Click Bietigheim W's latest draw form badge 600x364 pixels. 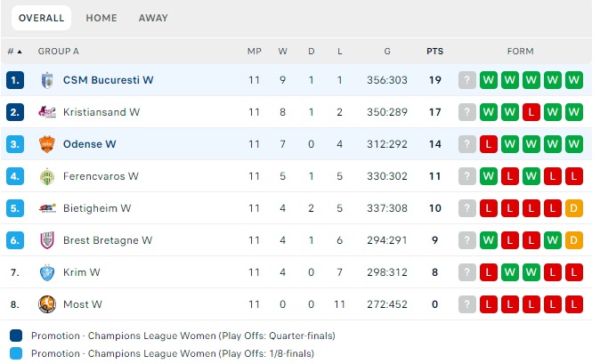pos(573,208)
